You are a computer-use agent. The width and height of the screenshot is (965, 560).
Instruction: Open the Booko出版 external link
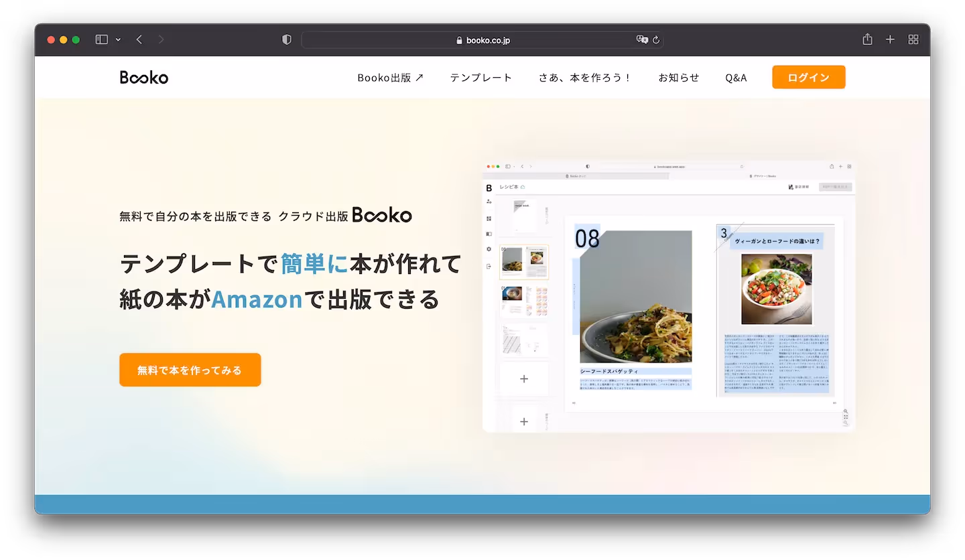[391, 78]
